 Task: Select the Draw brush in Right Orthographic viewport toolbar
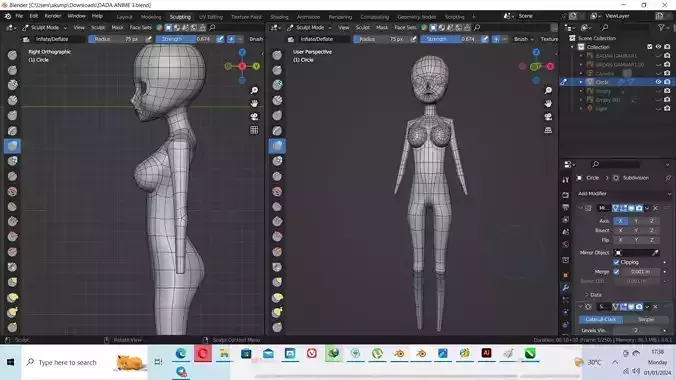pyautogui.click(x=13, y=55)
